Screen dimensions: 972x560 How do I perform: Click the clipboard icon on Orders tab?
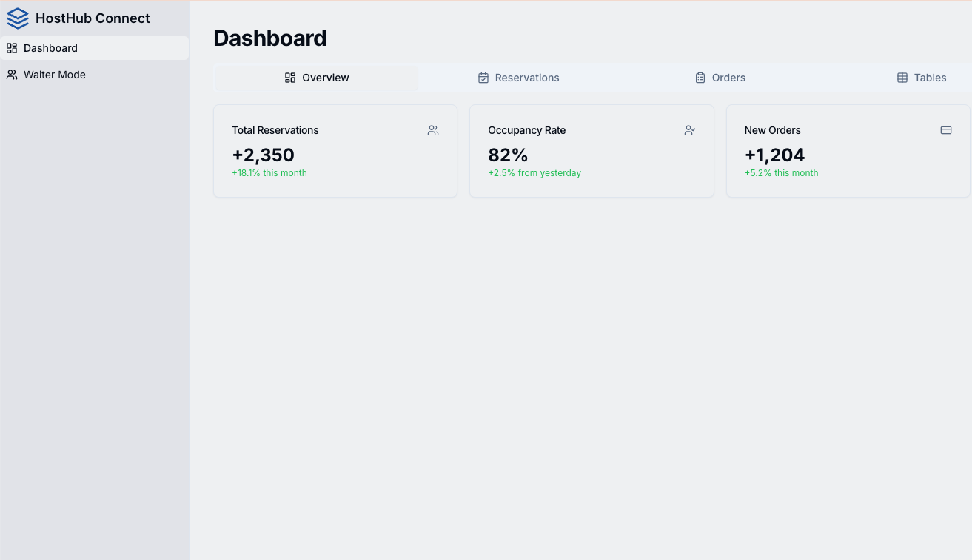(x=700, y=78)
